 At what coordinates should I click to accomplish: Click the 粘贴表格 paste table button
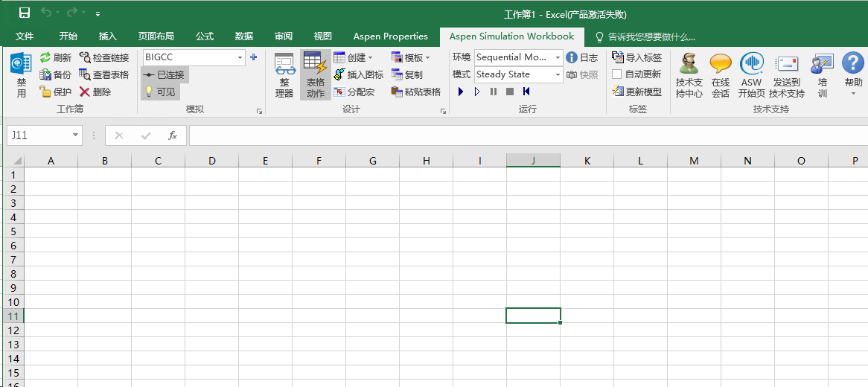click(x=415, y=92)
